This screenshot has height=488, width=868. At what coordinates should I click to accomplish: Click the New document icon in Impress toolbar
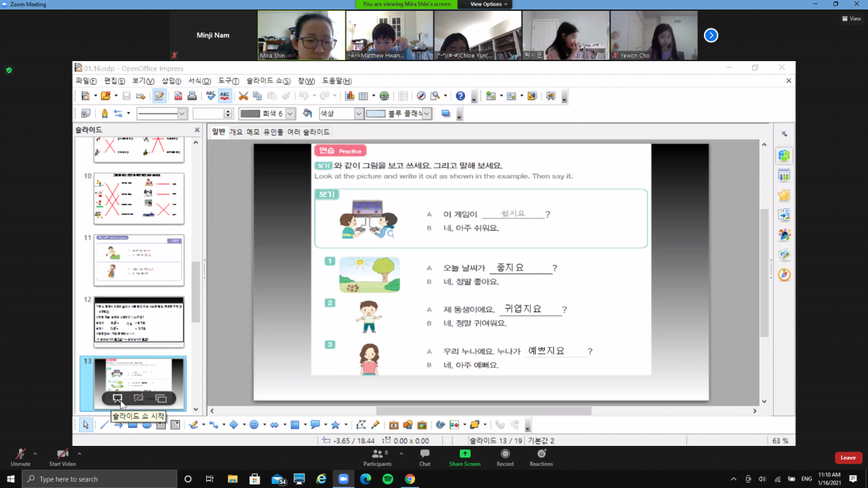pyautogui.click(x=85, y=96)
